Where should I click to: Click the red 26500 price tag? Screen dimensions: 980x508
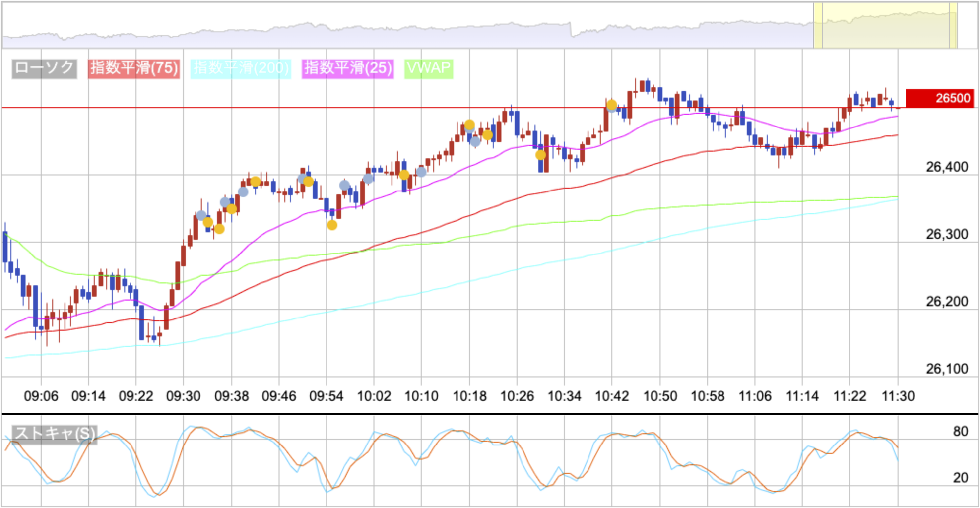[x=940, y=98]
